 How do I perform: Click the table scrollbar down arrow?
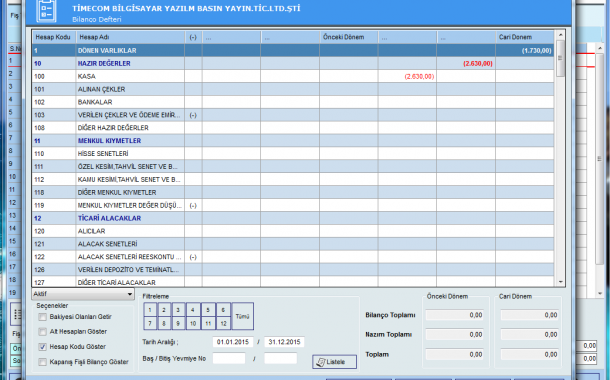[x=561, y=282]
